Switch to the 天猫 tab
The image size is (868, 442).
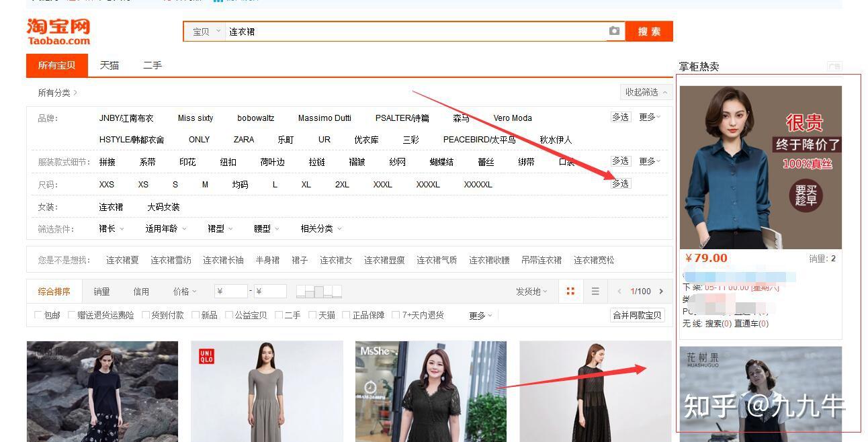109,65
